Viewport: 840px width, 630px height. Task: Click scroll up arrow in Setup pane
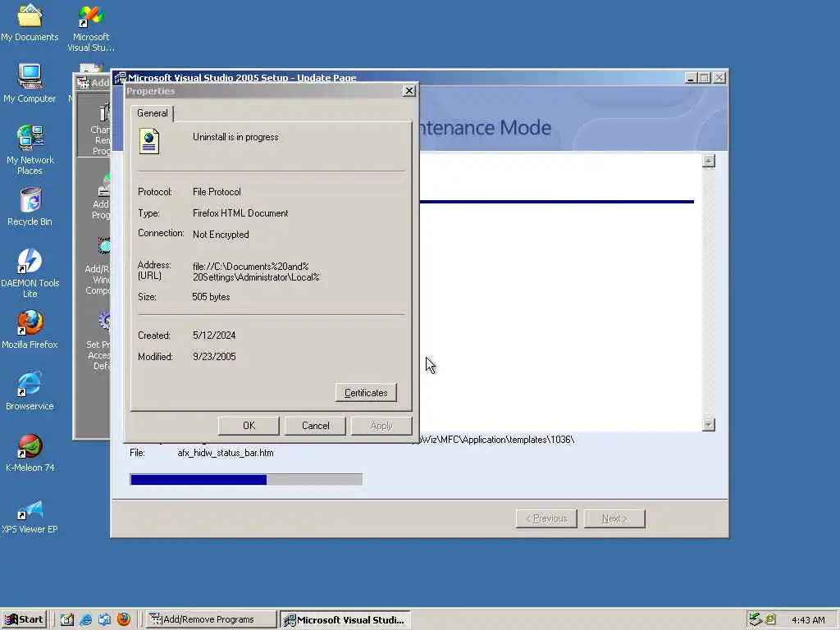click(708, 161)
